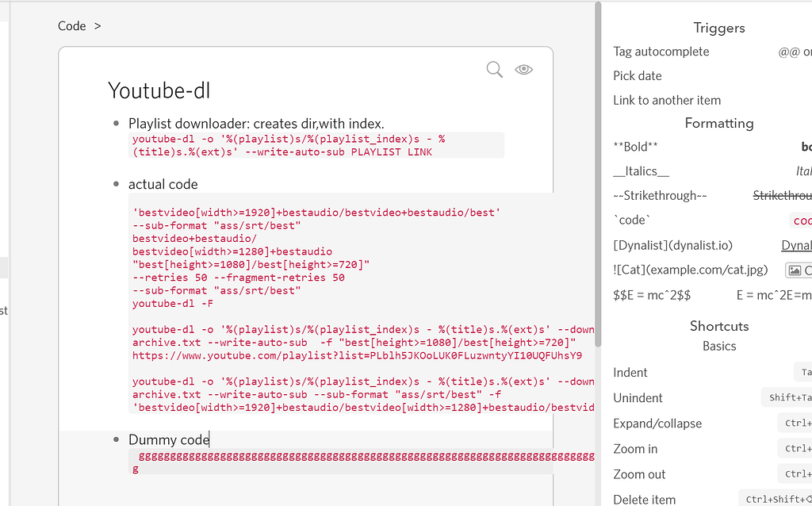Click the 'Delete item' shortcut entry
The image size is (812, 506).
click(x=644, y=500)
